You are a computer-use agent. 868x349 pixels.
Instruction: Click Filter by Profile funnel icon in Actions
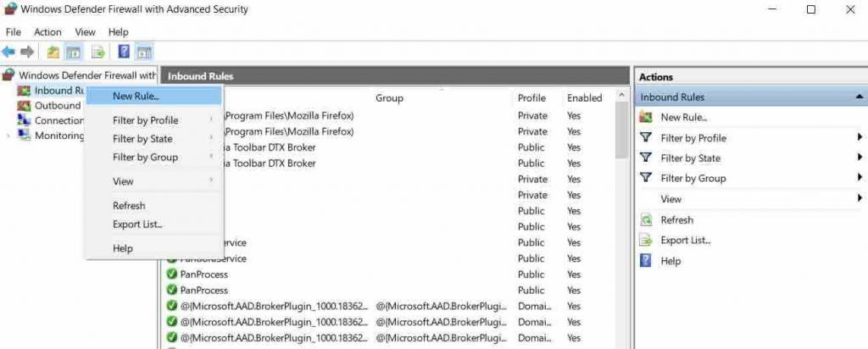coord(645,138)
